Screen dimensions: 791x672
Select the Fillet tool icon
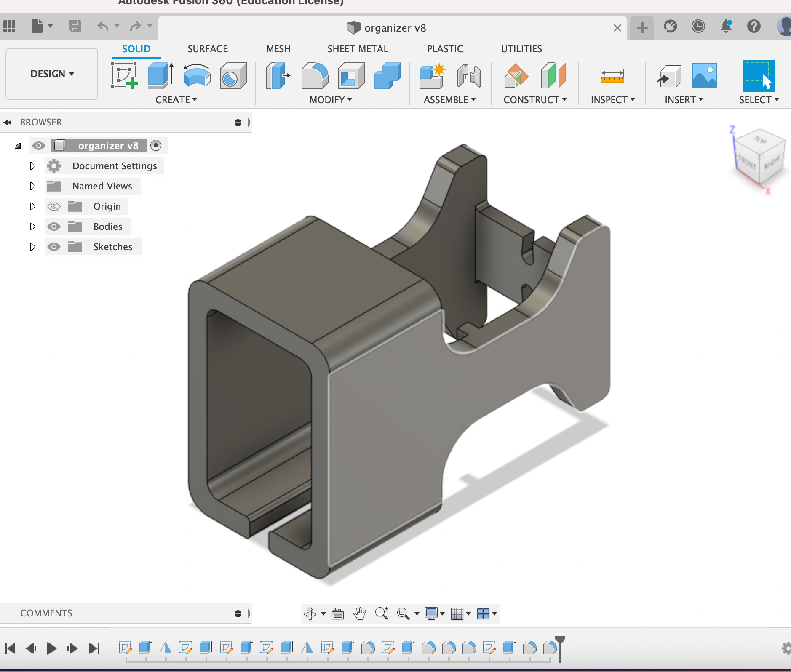tap(315, 76)
